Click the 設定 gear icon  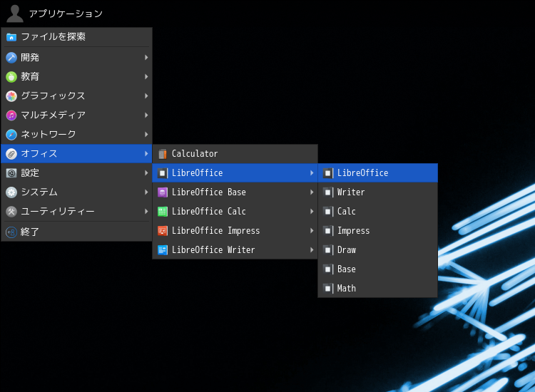tap(11, 173)
